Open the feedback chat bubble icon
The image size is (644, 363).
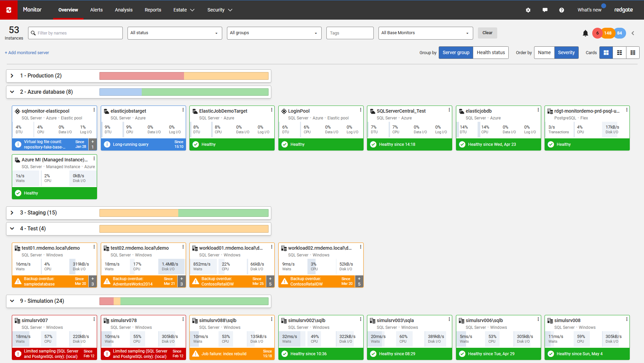(545, 10)
